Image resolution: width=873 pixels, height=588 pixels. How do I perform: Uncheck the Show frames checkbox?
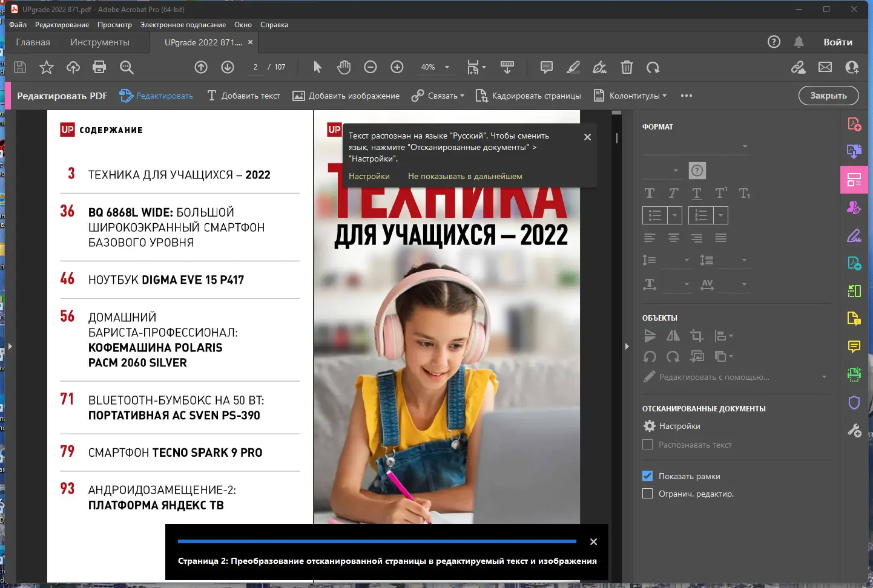click(x=647, y=476)
